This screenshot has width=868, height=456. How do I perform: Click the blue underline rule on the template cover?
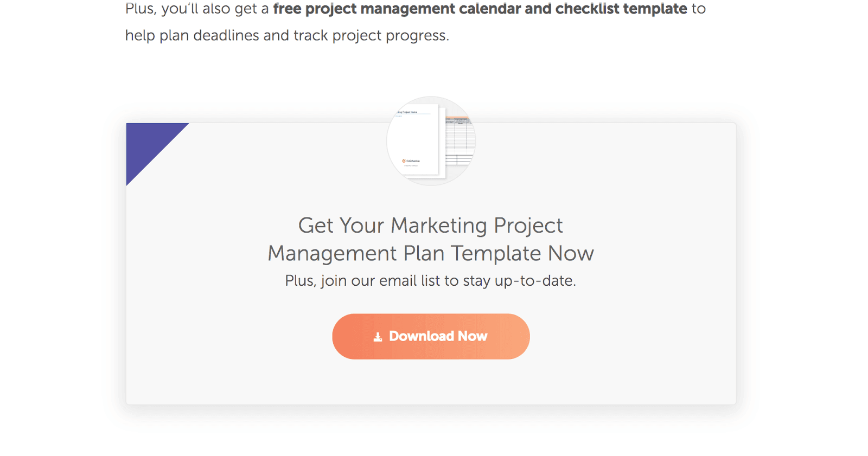[x=414, y=113]
